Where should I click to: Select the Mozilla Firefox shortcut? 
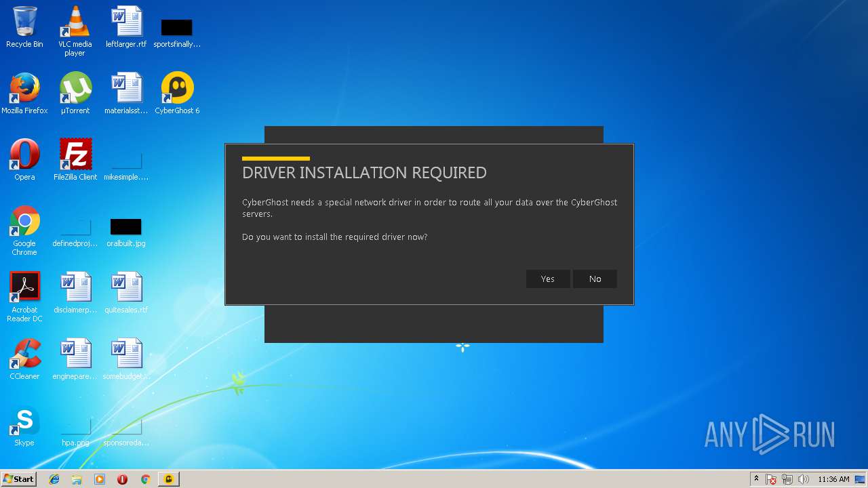click(24, 94)
